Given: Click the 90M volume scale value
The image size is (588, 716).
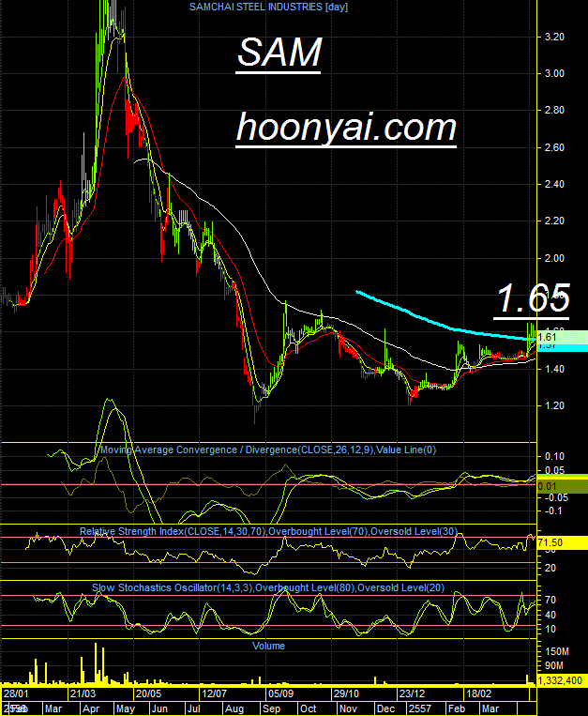Looking at the screenshot, I should [554, 665].
